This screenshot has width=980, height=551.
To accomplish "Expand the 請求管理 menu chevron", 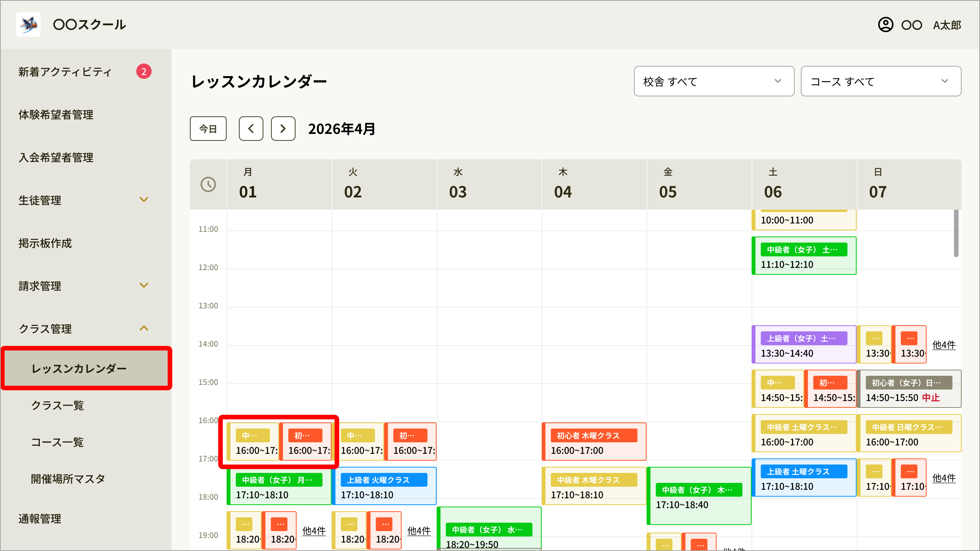I will (x=144, y=285).
